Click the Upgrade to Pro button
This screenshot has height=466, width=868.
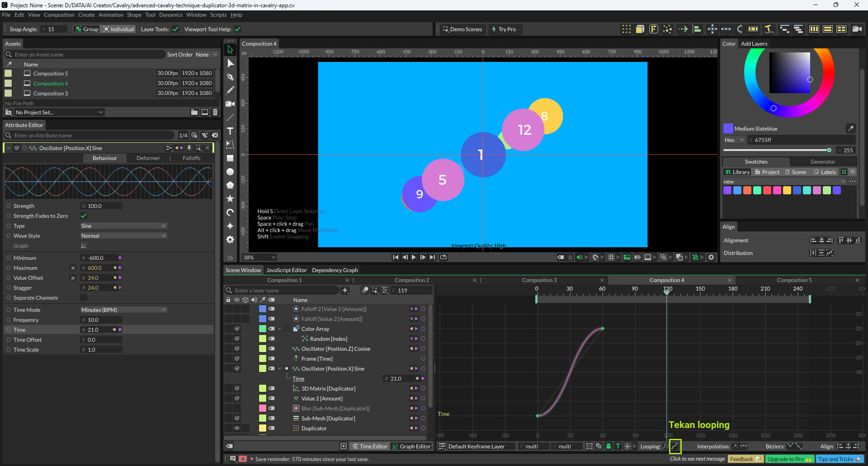click(789, 459)
